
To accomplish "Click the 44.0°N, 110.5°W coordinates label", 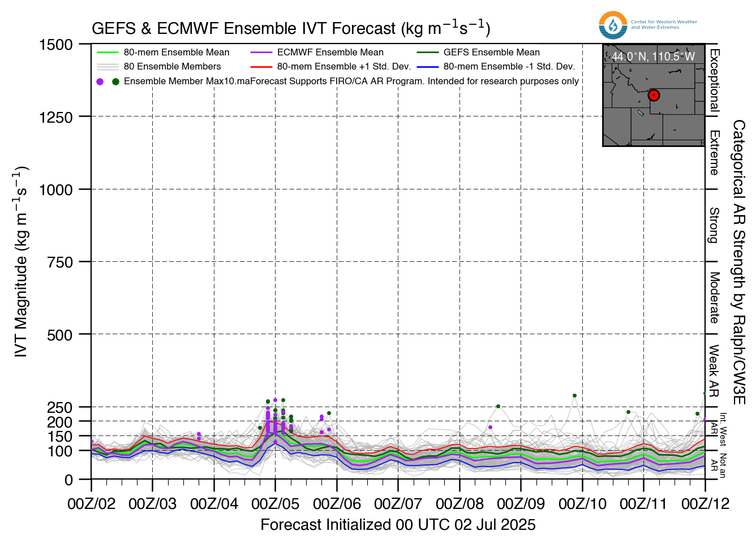I will [x=653, y=57].
